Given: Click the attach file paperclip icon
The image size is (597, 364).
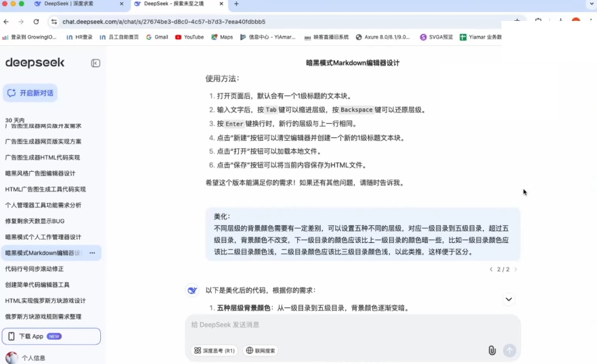Looking at the screenshot, I should tap(492, 350).
